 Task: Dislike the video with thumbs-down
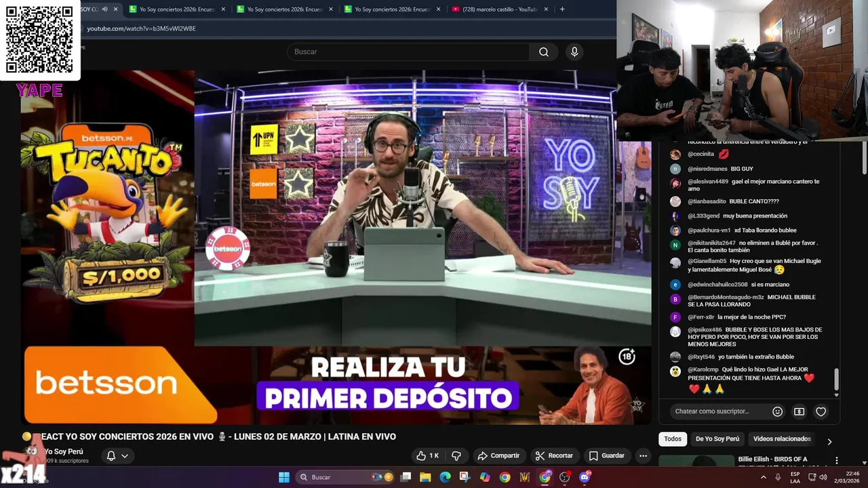tap(456, 455)
